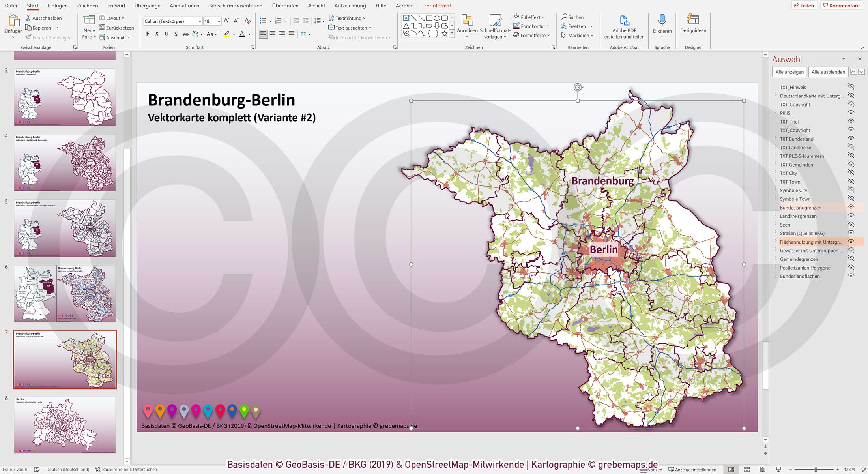Select slide 8 Berlin thumbnail

click(64, 424)
